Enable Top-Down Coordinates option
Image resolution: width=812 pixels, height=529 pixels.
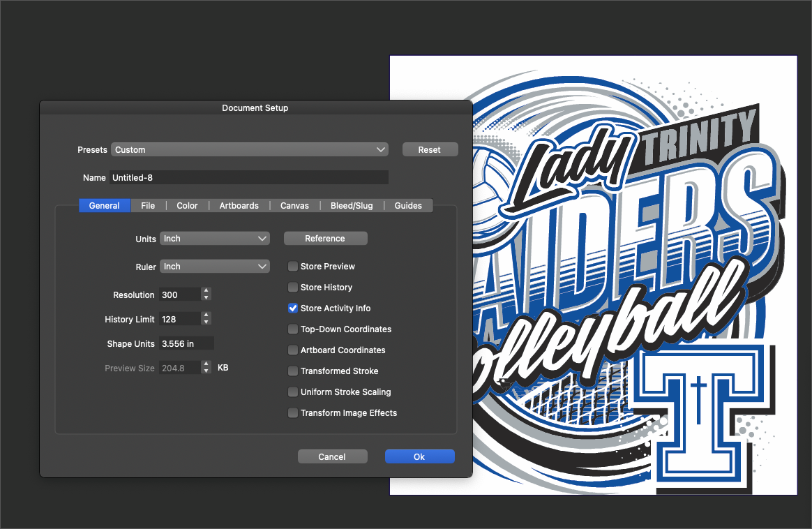coord(293,329)
